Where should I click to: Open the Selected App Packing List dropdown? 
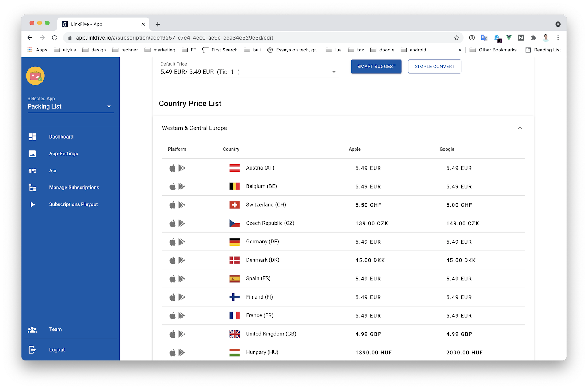[x=70, y=106]
